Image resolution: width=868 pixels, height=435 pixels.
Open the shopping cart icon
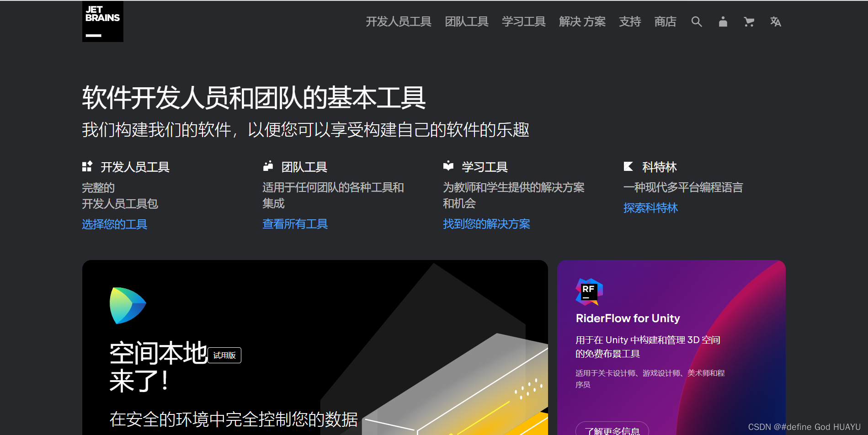749,21
